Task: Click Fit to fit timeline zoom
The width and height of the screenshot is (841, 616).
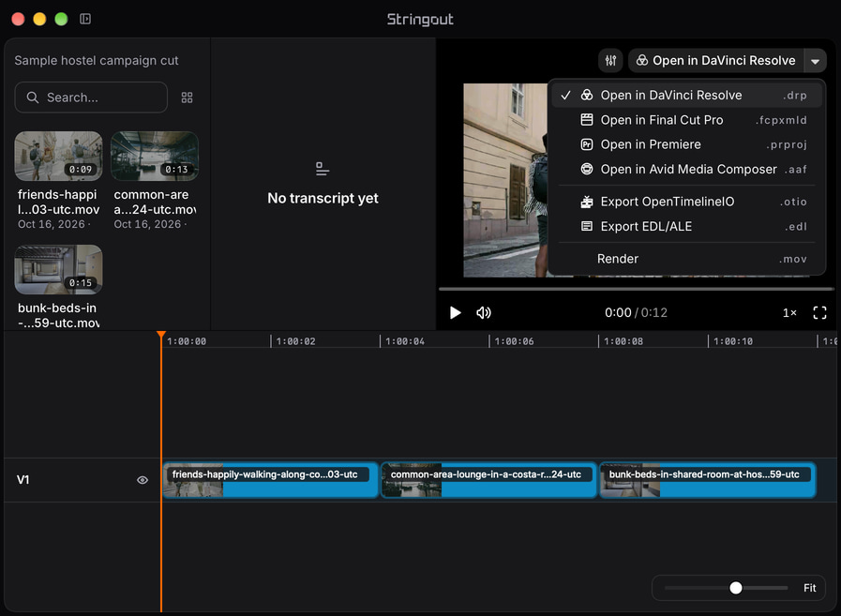Action: pyautogui.click(x=810, y=588)
